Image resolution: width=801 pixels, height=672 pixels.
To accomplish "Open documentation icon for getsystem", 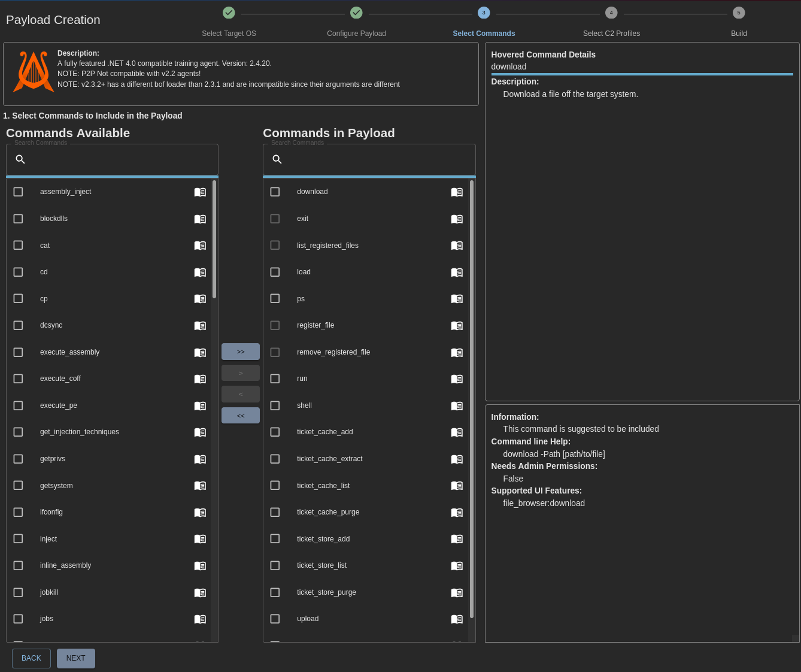I will pyautogui.click(x=200, y=486).
